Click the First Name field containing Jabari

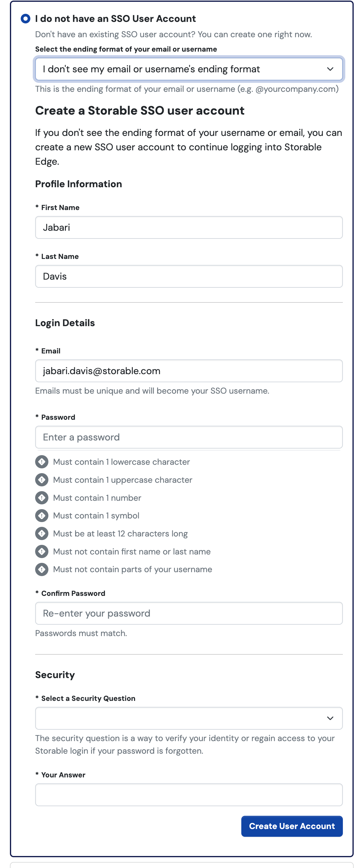189,227
